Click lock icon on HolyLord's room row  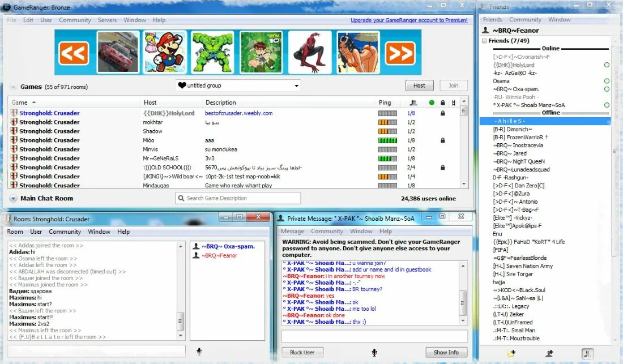point(443,113)
